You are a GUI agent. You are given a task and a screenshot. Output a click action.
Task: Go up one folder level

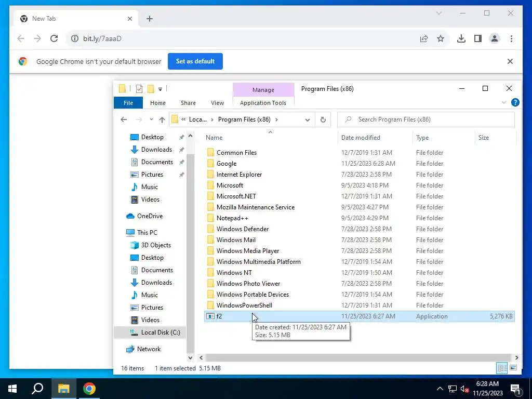point(162,119)
